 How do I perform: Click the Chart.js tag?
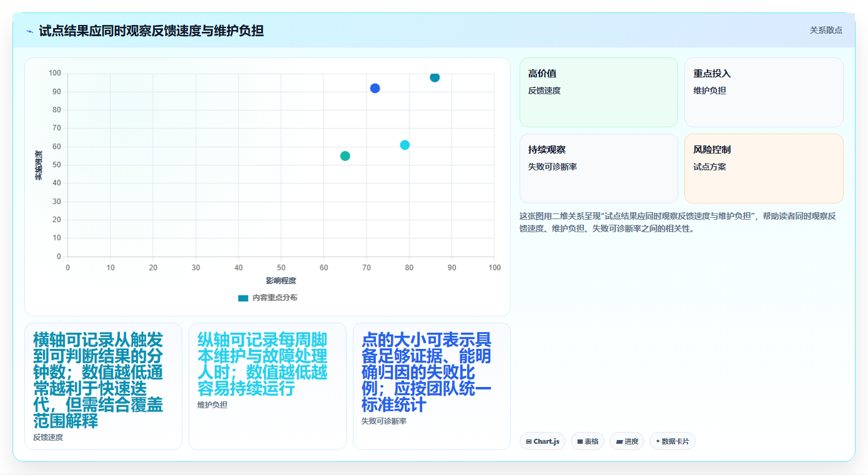(x=543, y=441)
